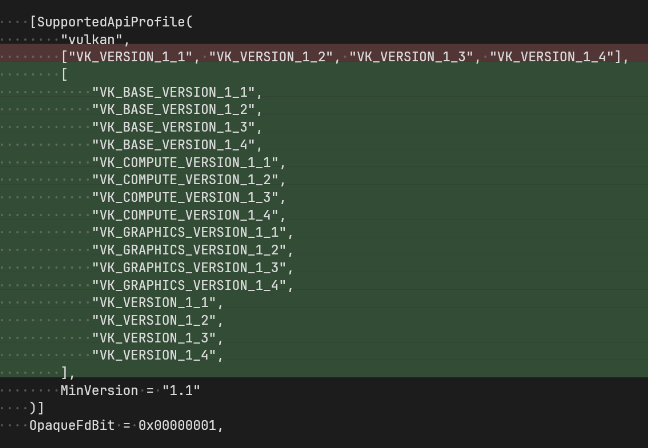Click the "VK_COMPUTE_VERSION_1_2" string

pos(188,180)
